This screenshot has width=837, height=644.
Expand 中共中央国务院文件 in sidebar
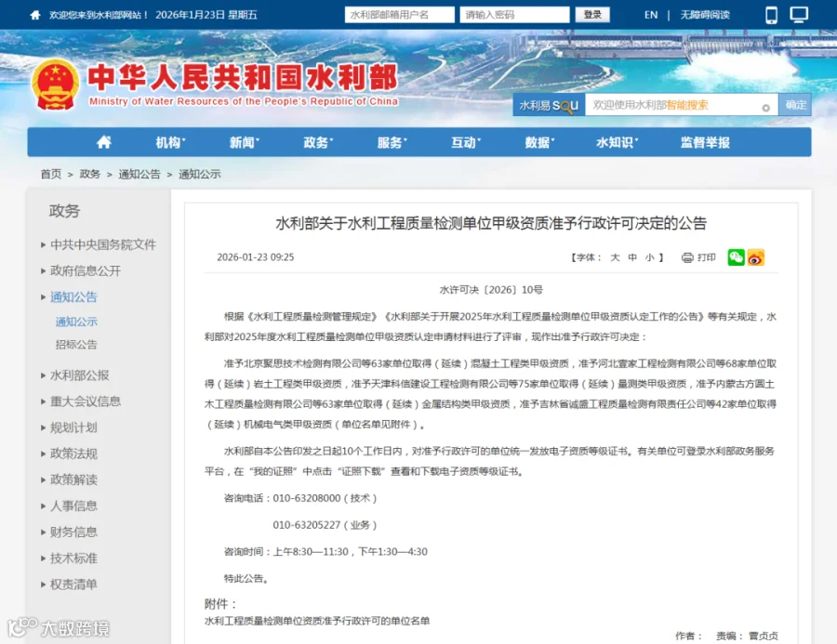pos(103,244)
